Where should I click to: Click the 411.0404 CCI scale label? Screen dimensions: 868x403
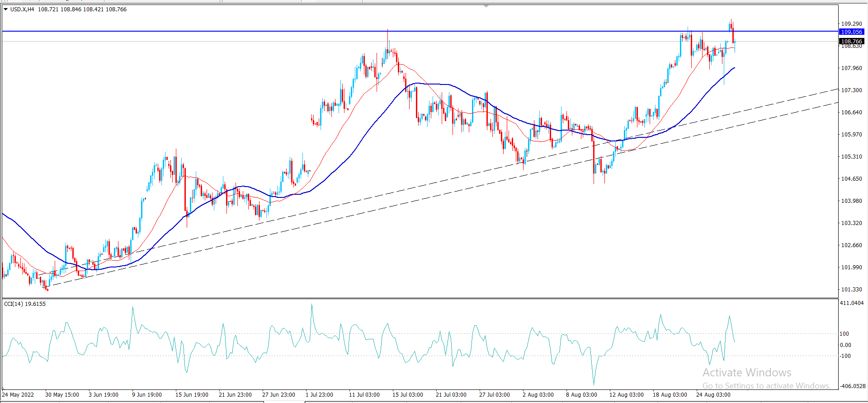pyautogui.click(x=851, y=303)
